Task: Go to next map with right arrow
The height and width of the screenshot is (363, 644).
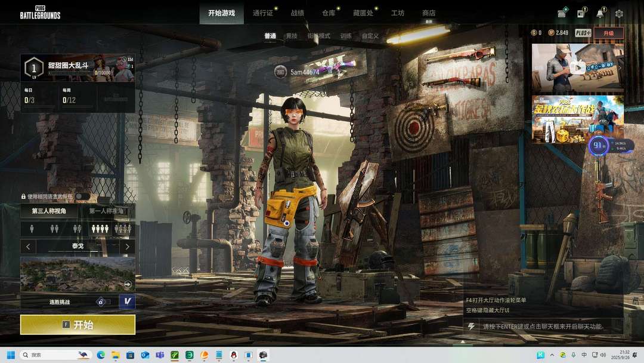Action: coord(128,247)
